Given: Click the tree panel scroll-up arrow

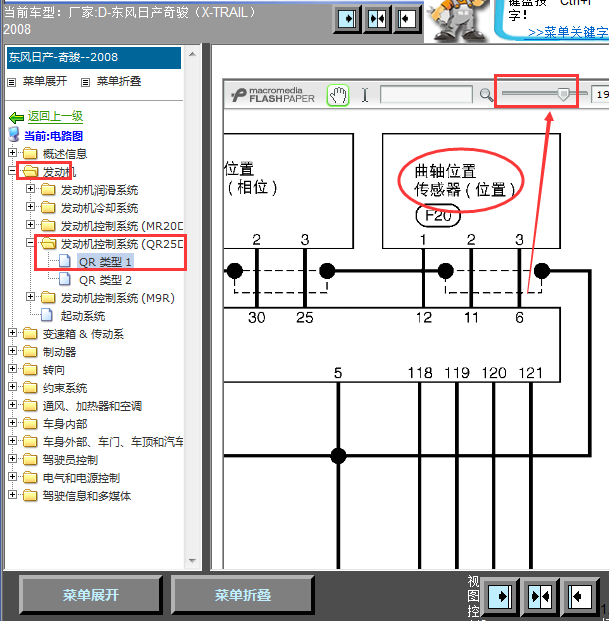Looking at the screenshot, I should [192, 54].
